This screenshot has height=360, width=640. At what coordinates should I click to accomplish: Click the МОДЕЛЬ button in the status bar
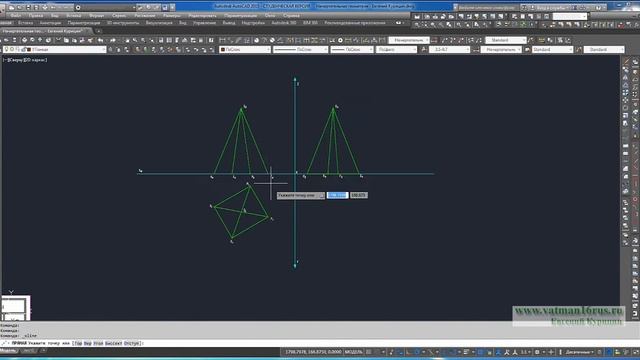(x=353, y=352)
